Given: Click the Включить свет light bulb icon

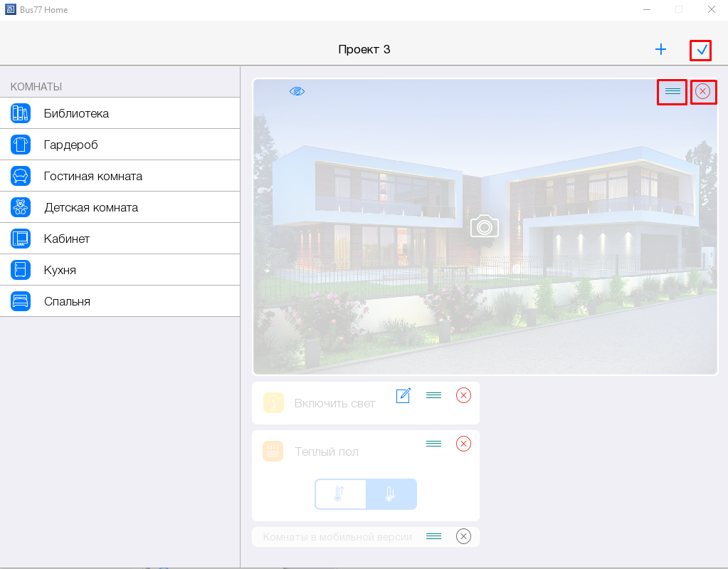Looking at the screenshot, I should point(273,403).
